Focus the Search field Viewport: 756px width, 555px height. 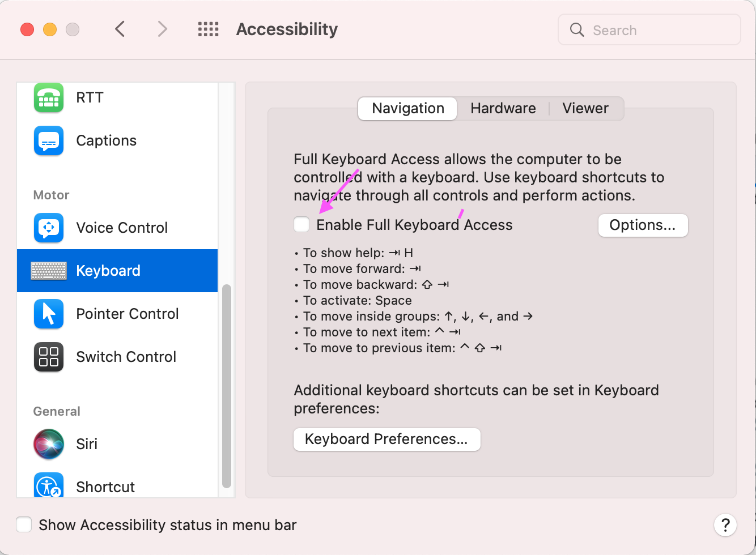(x=649, y=30)
